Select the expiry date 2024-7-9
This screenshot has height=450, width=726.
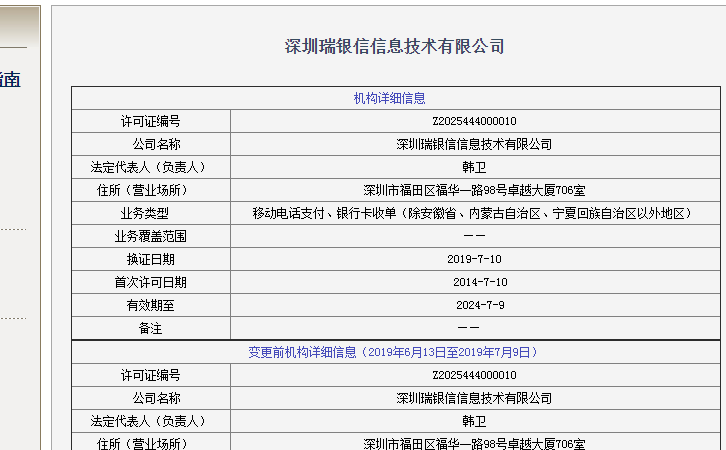pos(481,306)
